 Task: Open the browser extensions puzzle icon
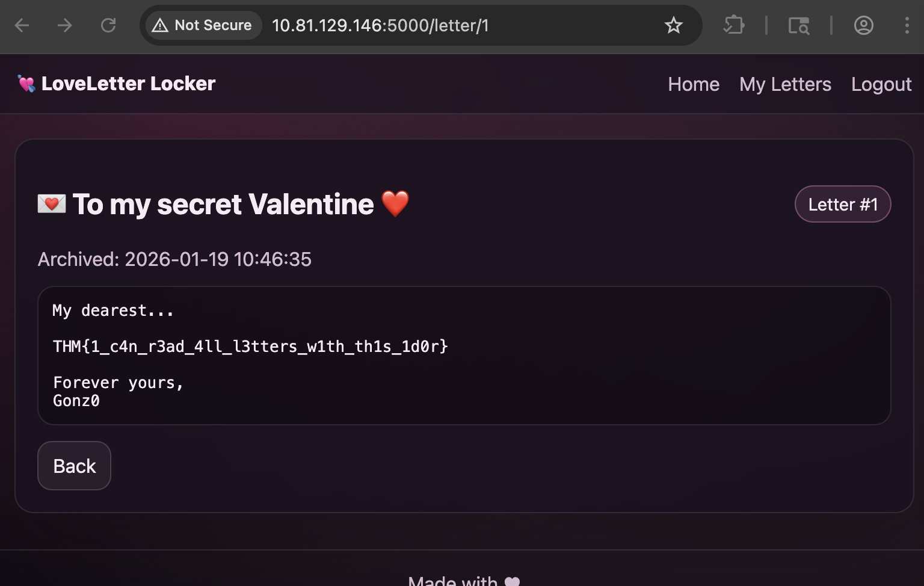tap(734, 25)
